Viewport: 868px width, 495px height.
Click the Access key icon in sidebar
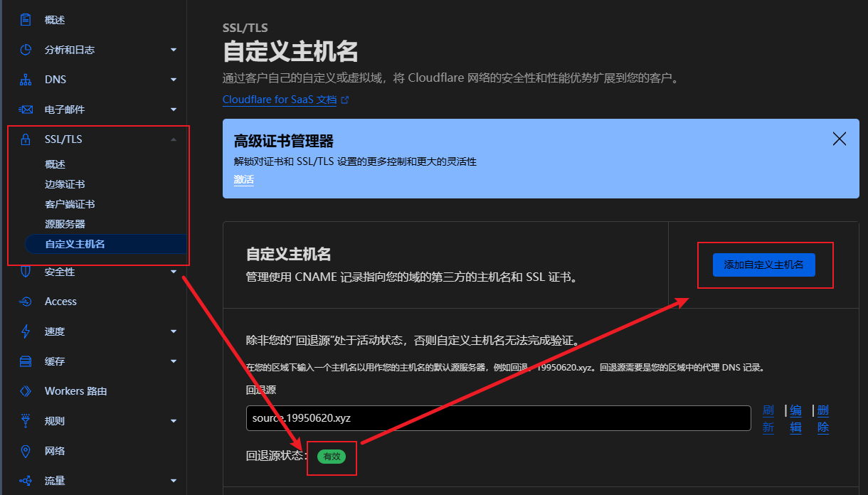pos(26,301)
